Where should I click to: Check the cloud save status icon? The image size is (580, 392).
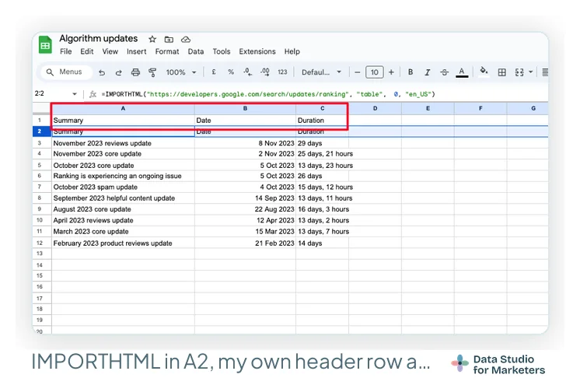tap(186, 39)
